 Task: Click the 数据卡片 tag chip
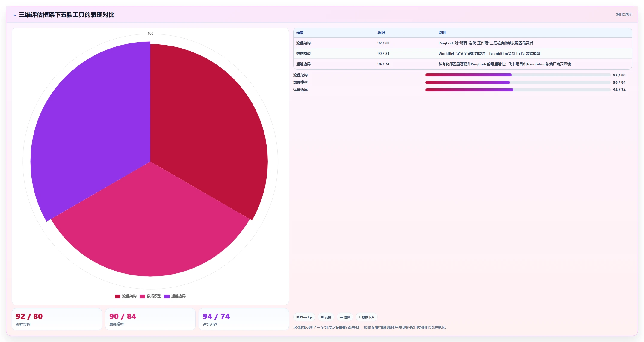(x=367, y=317)
